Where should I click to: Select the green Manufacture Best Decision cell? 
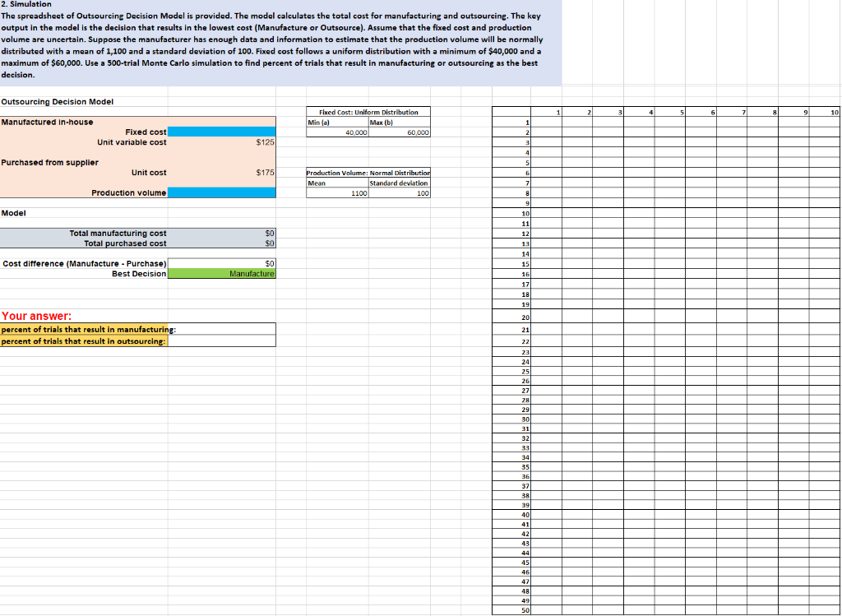[x=222, y=273]
